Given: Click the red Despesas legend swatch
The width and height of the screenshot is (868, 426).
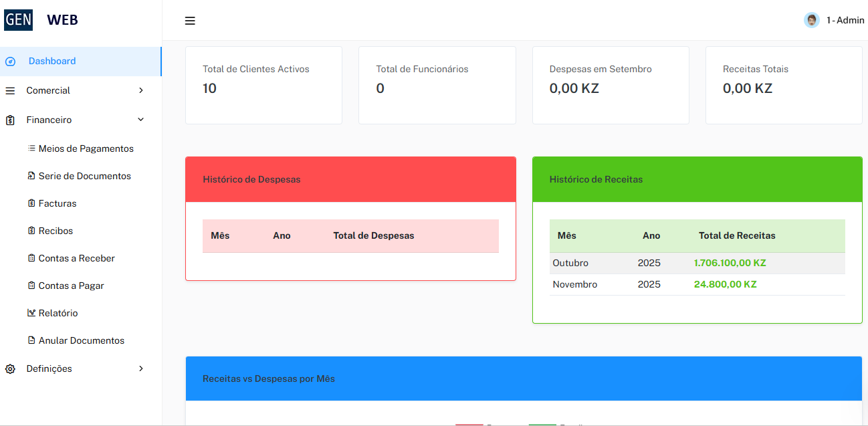Looking at the screenshot, I should (469, 424).
